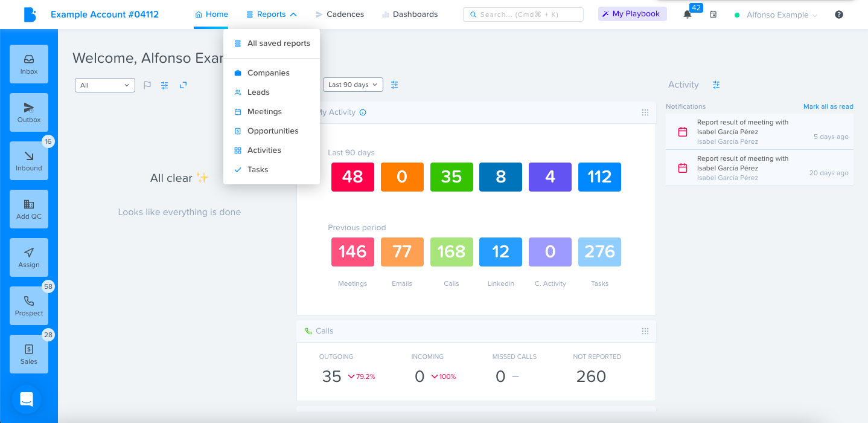
Task: Open the Dashboards tab
Action: 410,15
